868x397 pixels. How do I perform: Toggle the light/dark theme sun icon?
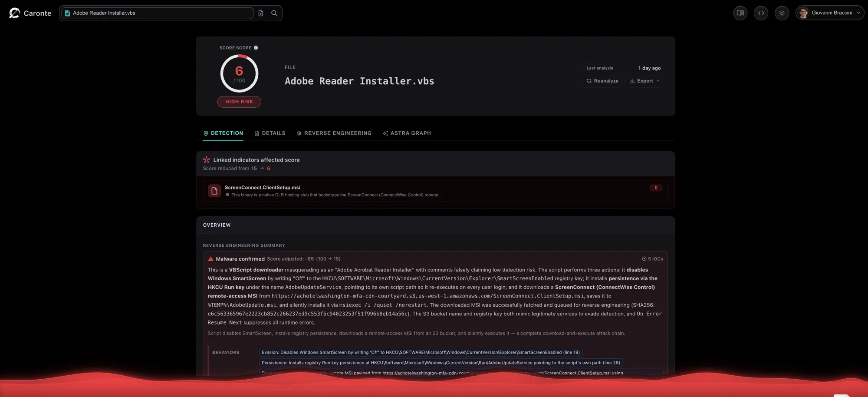point(782,13)
